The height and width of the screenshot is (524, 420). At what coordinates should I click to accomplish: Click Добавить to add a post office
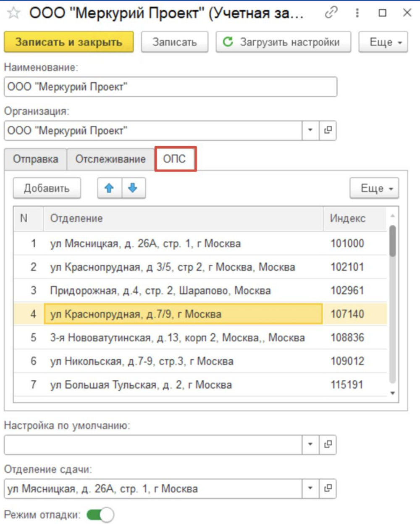[x=47, y=188]
